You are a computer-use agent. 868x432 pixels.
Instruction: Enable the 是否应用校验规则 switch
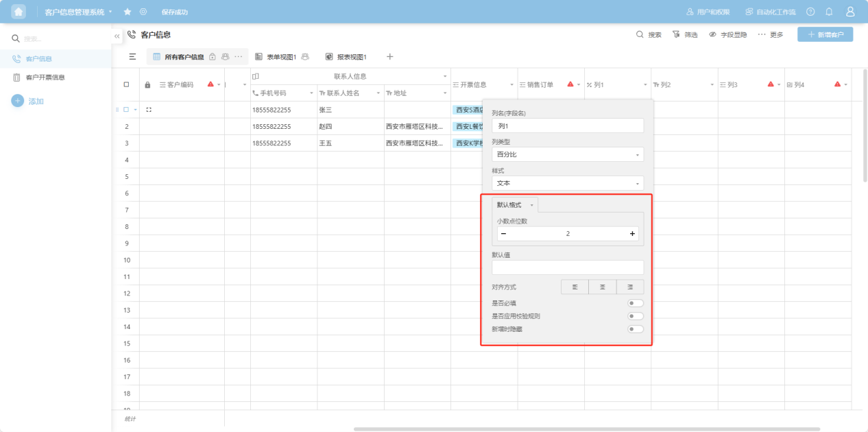click(636, 316)
